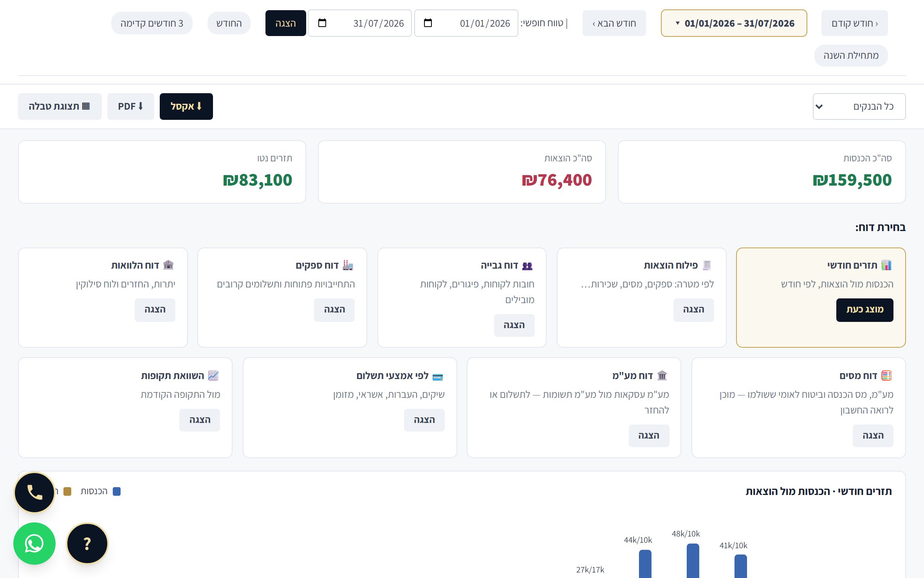Click the blue bar labeled 44k/10k
This screenshot has width=924, height=578.
[x=645, y=564]
